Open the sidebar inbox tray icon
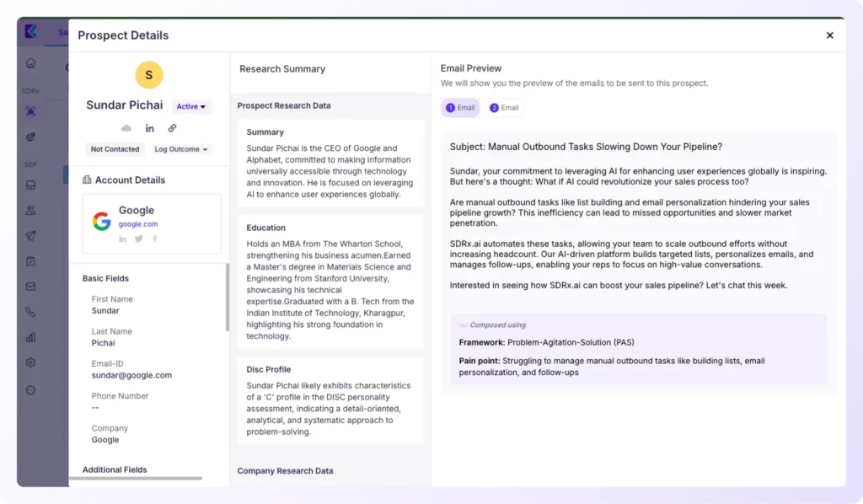Screen dimensions: 863x504 tap(31, 185)
